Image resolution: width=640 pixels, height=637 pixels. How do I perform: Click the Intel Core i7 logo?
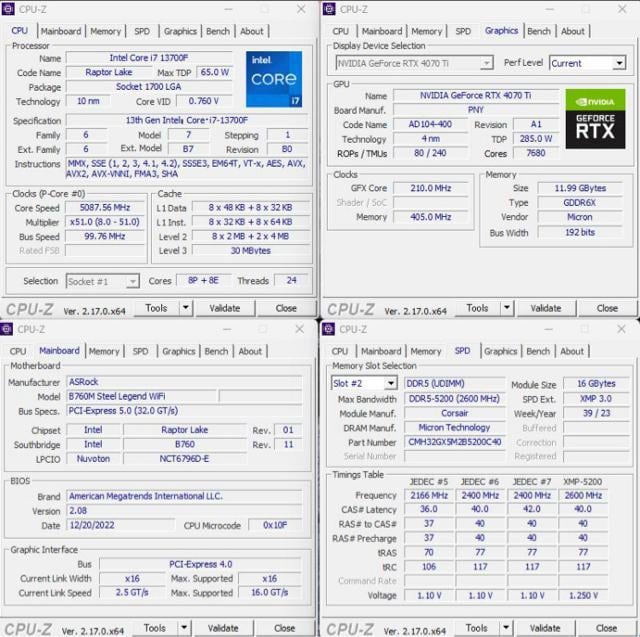click(x=274, y=78)
